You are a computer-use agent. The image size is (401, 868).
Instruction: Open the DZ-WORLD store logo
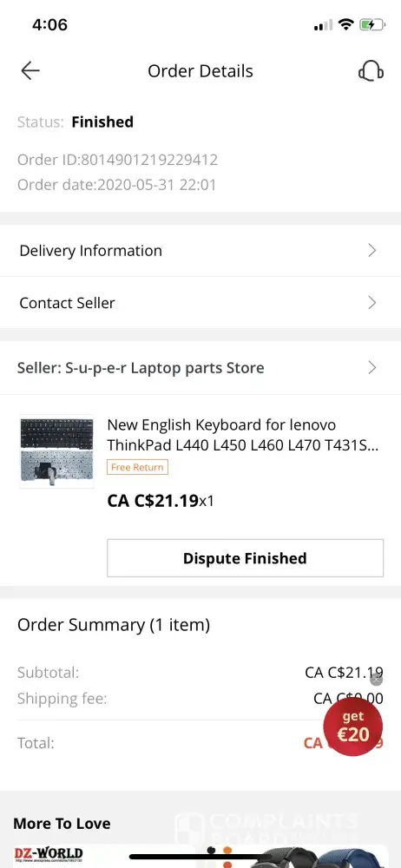point(49,853)
